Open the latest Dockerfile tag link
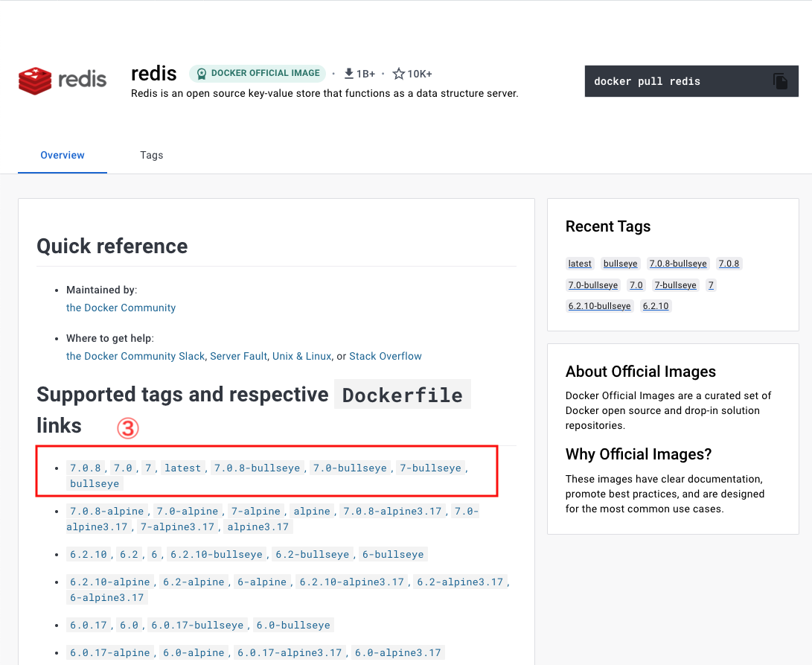Image resolution: width=812 pixels, height=665 pixels. (x=182, y=468)
